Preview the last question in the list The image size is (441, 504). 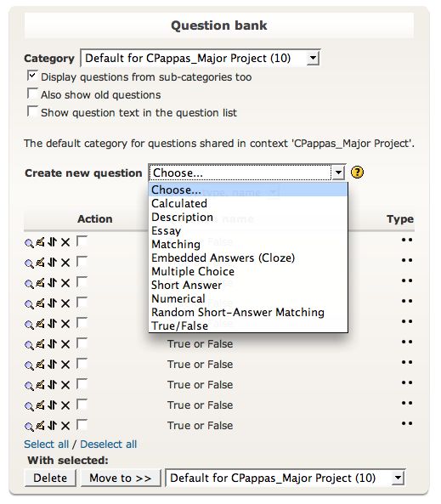click(x=29, y=427)
